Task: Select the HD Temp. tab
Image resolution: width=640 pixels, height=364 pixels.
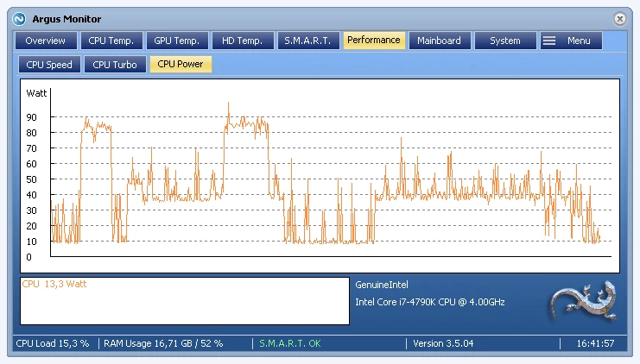Action: coord(243,41)
